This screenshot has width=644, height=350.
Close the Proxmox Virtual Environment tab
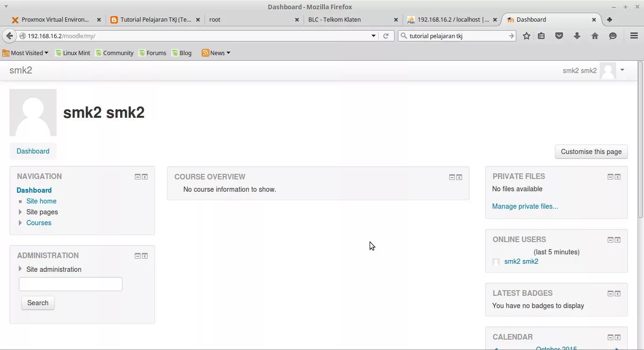tap(99, 20)
